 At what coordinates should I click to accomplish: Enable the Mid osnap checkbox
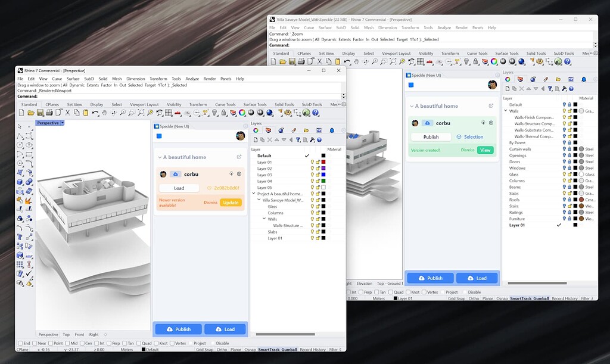pos(67,343)
